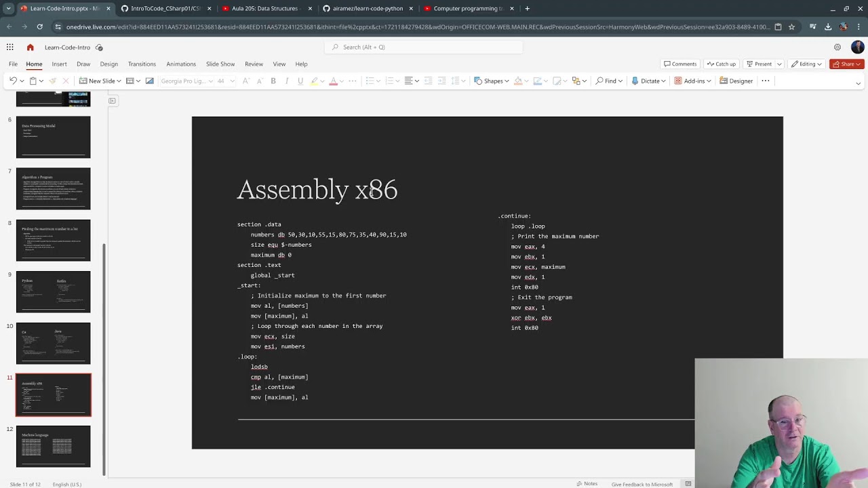Open the app launcher waffle icon

click(x=10, y=47)
